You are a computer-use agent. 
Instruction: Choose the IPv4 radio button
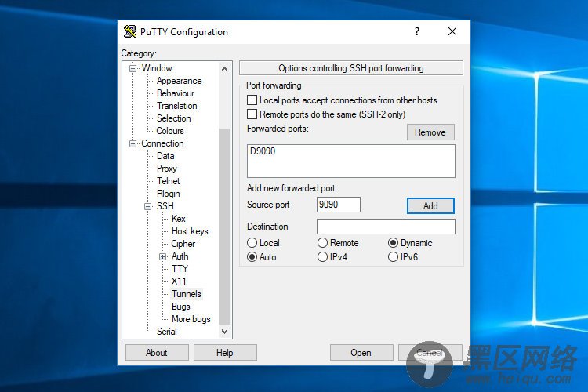click(x=322, y=257)
